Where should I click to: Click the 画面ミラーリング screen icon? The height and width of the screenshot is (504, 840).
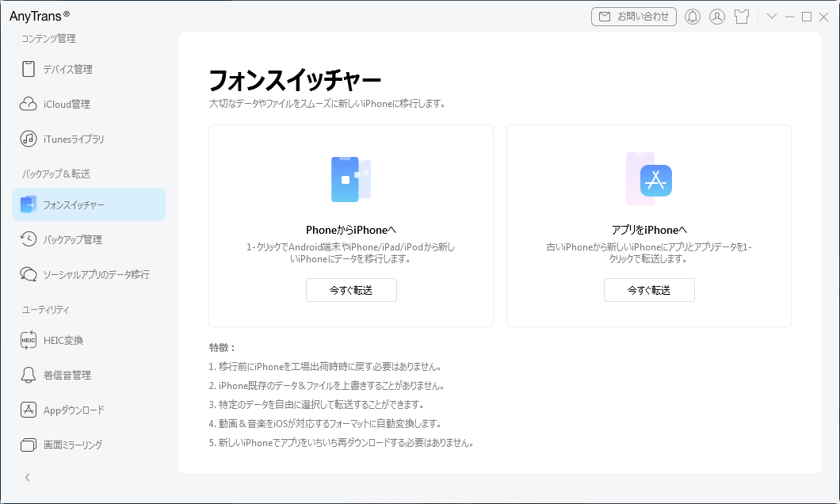click(29, 445)
